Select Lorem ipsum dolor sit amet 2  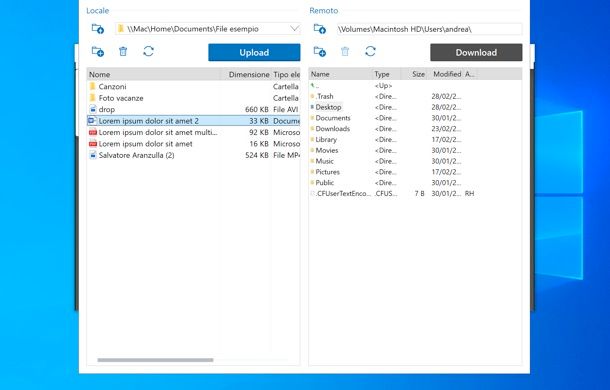coord(193,121)
